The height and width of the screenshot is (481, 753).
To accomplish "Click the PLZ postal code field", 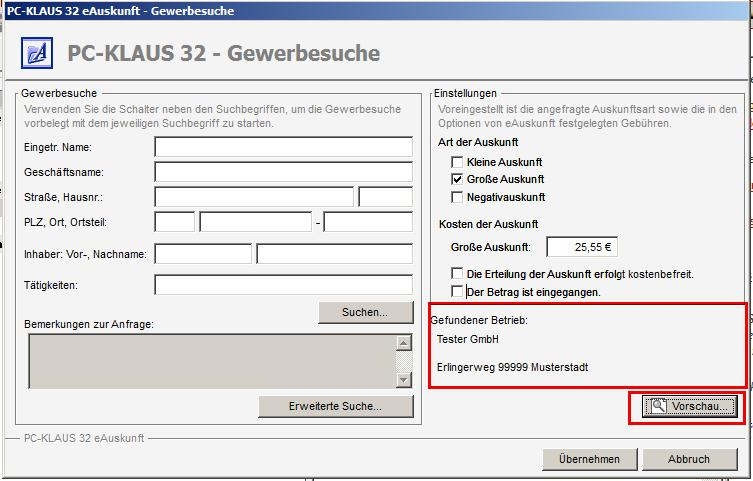I will [x=174, y=222].
